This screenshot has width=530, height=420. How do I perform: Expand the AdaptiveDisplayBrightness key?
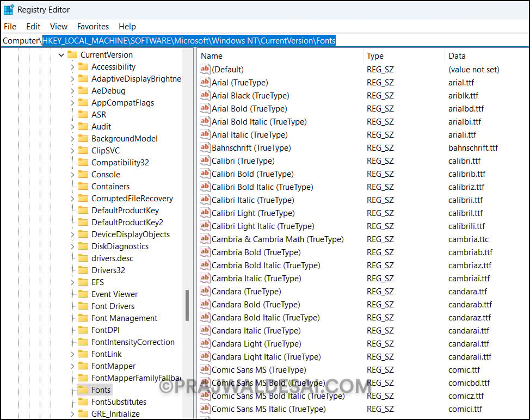click(x=72, y=79)
